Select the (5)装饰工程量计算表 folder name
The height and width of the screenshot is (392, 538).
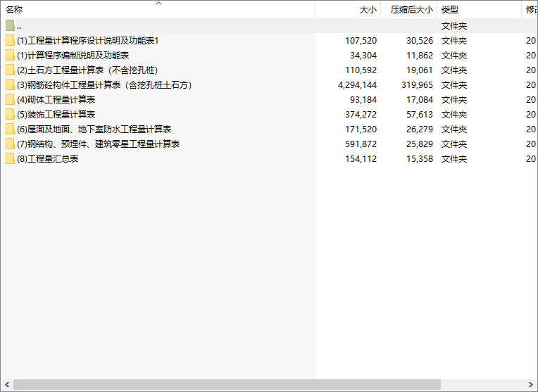56,114
